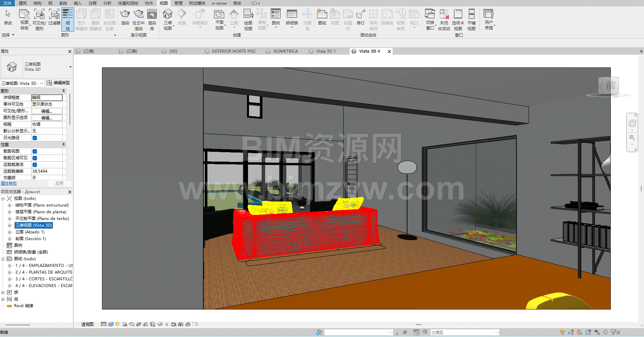Open the 选择 dropdown under Modify

point(8,35)
